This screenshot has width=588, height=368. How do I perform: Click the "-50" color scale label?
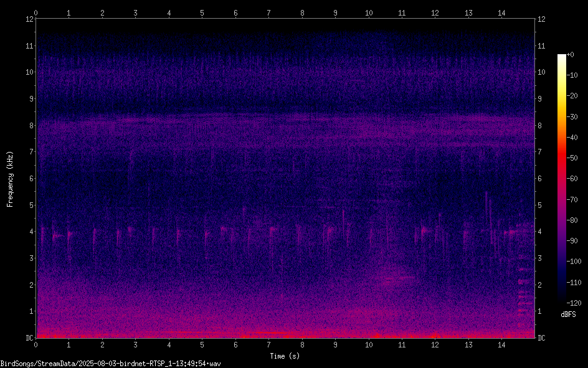(x=572, y=158)
